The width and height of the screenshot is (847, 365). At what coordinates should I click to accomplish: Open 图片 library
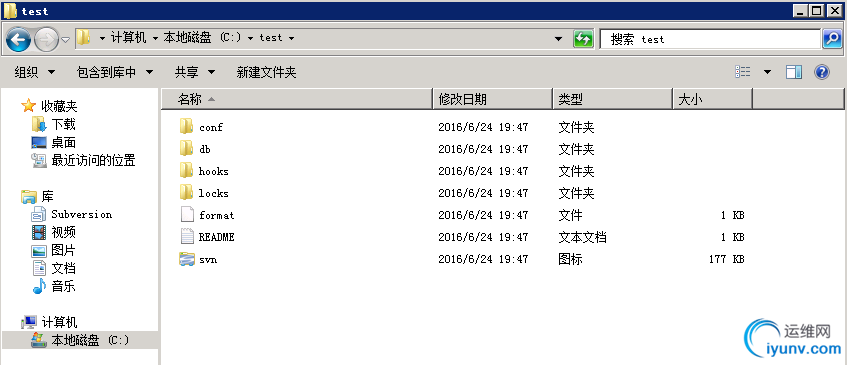tap(64, 251)
